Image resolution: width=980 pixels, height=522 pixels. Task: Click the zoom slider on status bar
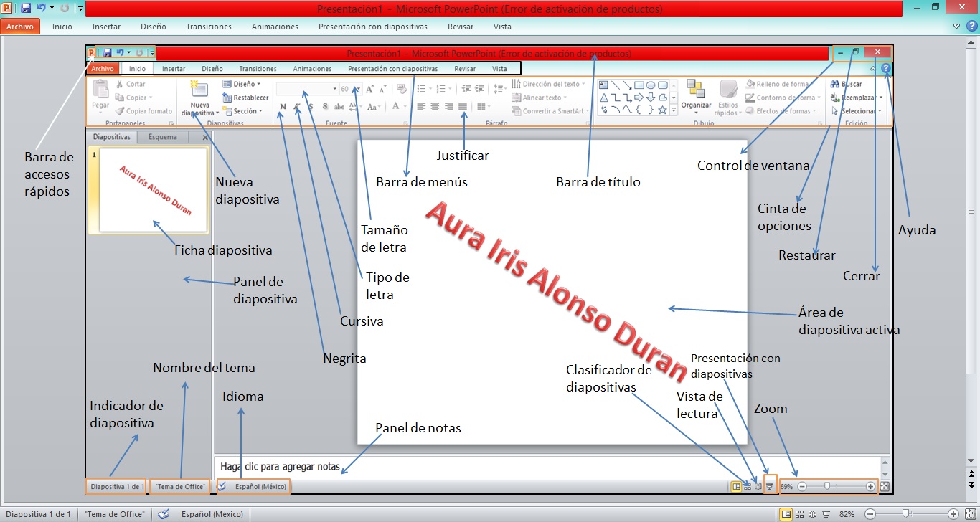(x=829, y=486)
